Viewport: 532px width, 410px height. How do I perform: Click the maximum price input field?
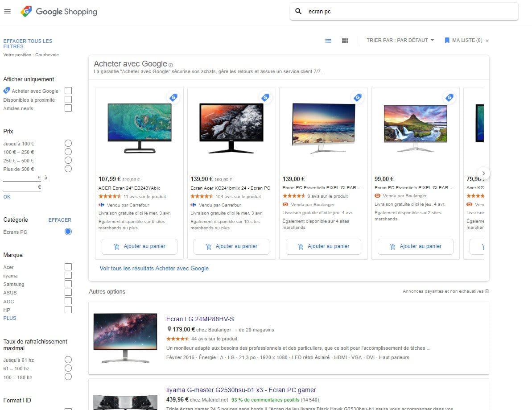coord(22,187)
